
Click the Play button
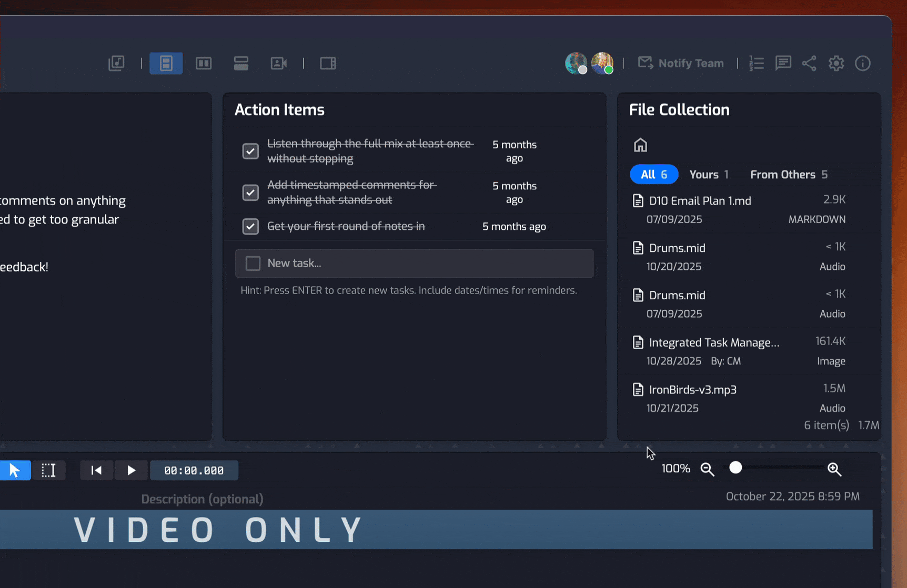(x=131, y=470)
